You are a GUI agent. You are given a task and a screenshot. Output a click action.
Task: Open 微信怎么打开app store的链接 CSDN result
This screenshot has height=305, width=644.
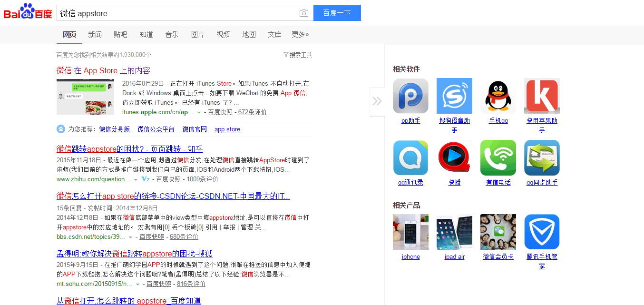pos(173,196)
